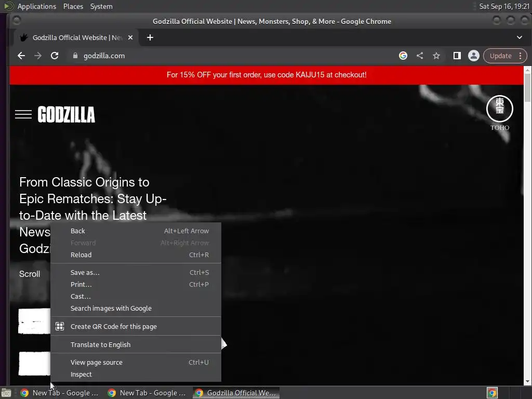532x399 pixels.
Task: Click the clock showing Sat Sep 16, 19:21
Action: click(504, 6)
